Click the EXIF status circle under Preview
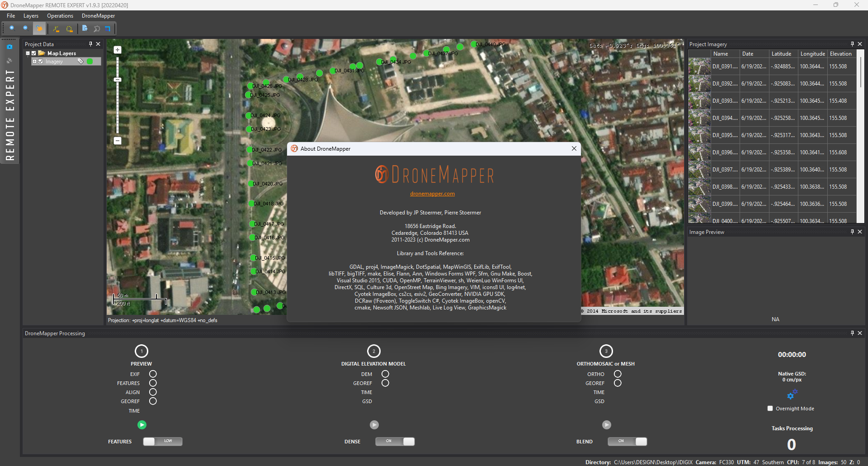This screenshot has height=466, width=868. pos(153,374)
